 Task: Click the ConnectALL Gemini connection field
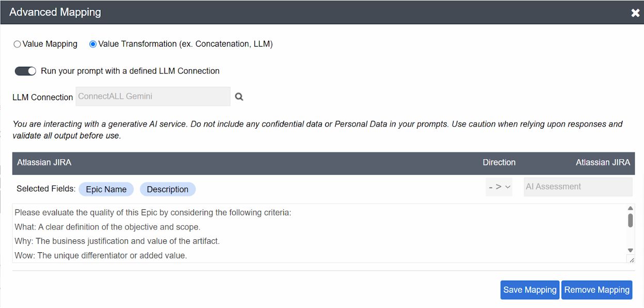click(153, 96)
